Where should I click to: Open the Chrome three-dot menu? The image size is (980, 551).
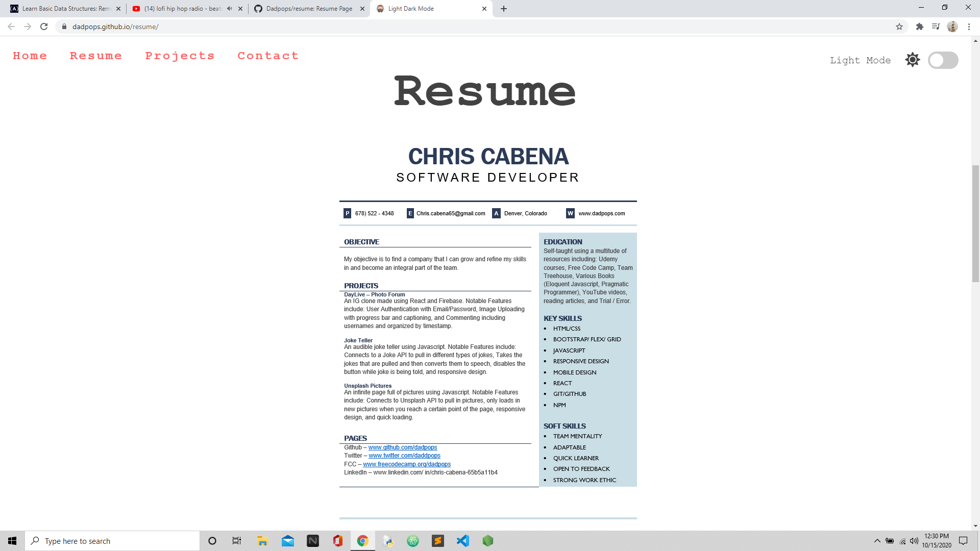(x=969, y=27)
